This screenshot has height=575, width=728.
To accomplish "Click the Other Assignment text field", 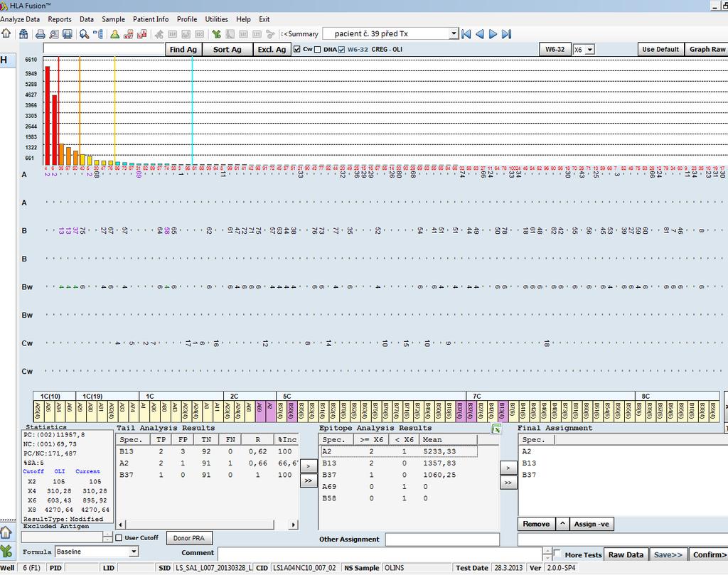I will pos(442,539).
